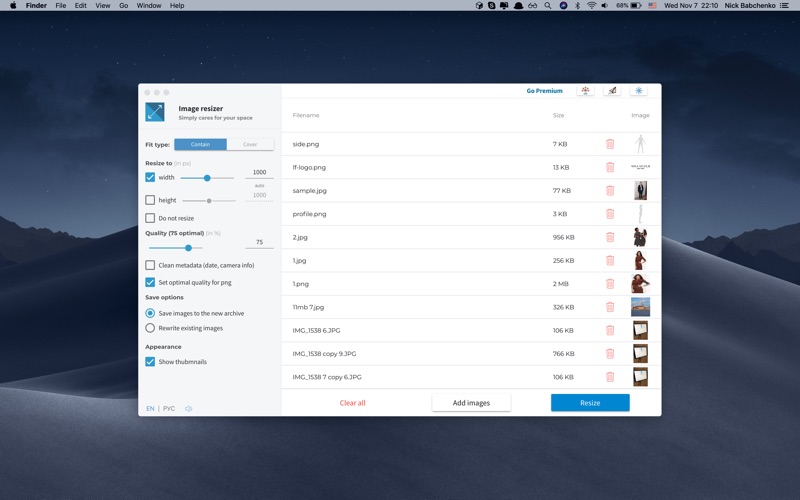Delete IMG_1538 copy 9.JPG via trash icon
The image size is (800, 500).
tap(610, 354)
